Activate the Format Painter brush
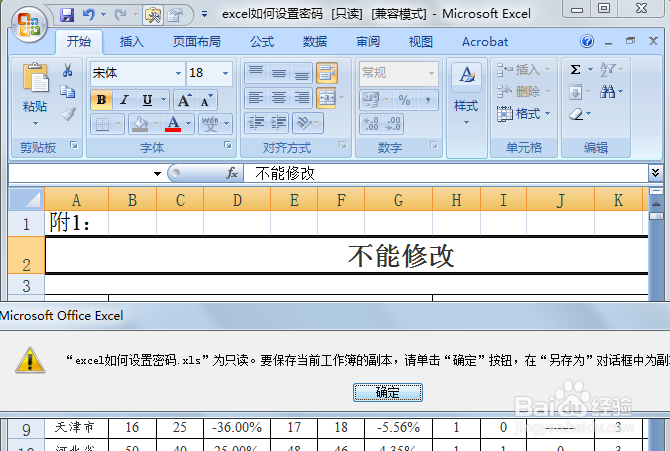 (68, 114)
